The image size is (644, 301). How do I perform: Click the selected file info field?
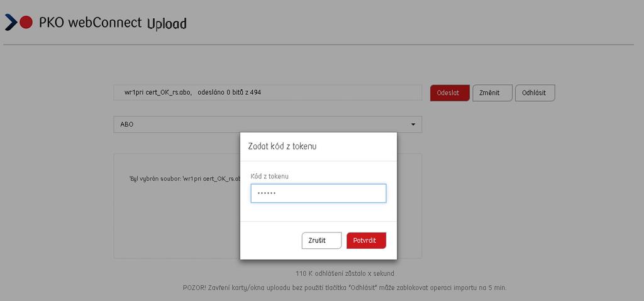(x=267, y=92)
